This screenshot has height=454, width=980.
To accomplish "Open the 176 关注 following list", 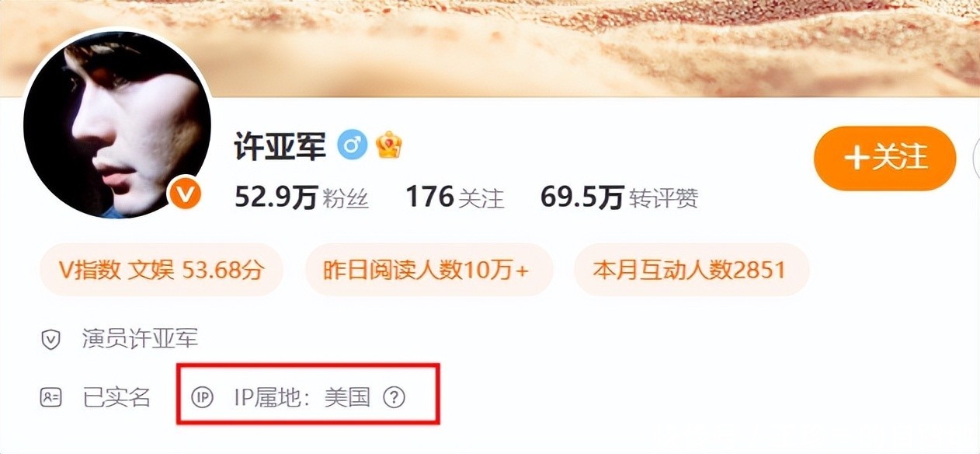I will (x=455, y=198).
